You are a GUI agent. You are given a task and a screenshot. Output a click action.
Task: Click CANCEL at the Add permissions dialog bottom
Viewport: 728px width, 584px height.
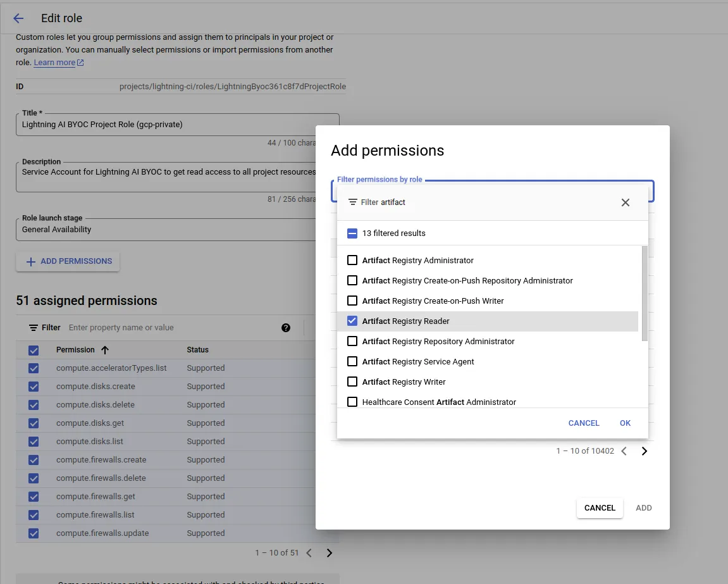(600, 508)
